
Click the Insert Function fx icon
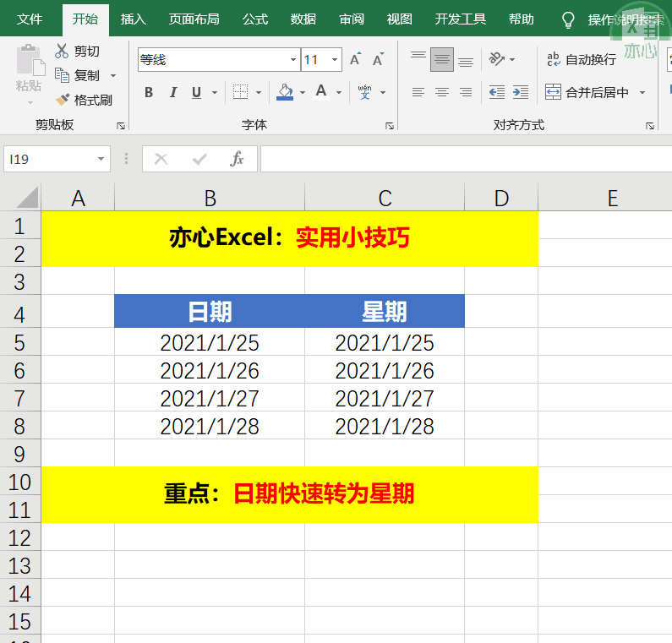coord(237,159)
